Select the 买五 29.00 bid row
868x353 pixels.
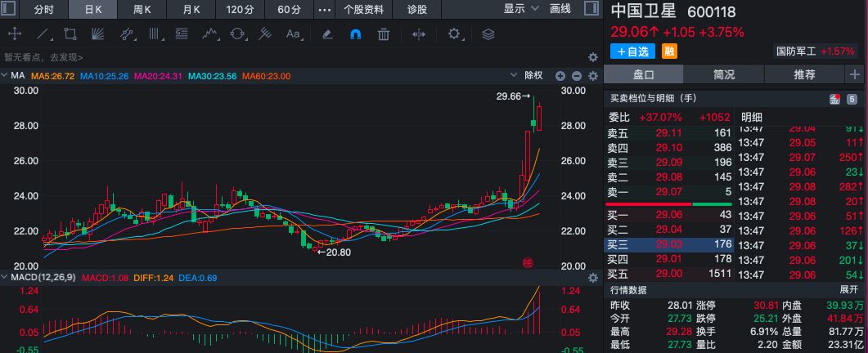(669, 274)
